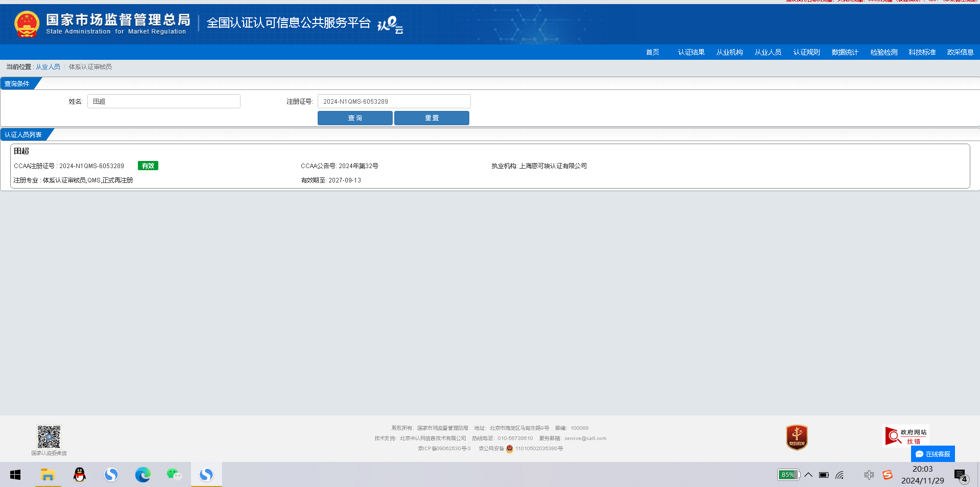980x487 pixels.
Task: Show hidden system tray icons
Action: [x=808, y=475]
